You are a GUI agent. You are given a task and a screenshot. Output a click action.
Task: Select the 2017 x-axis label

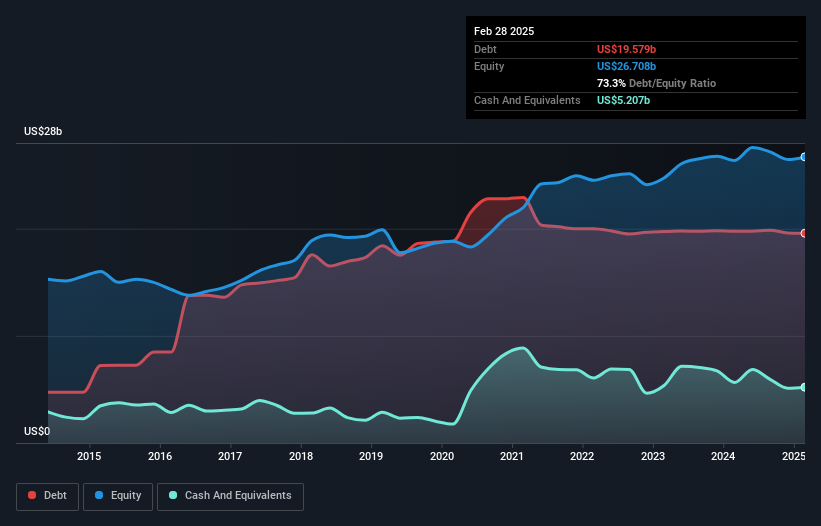click(230, 456)
